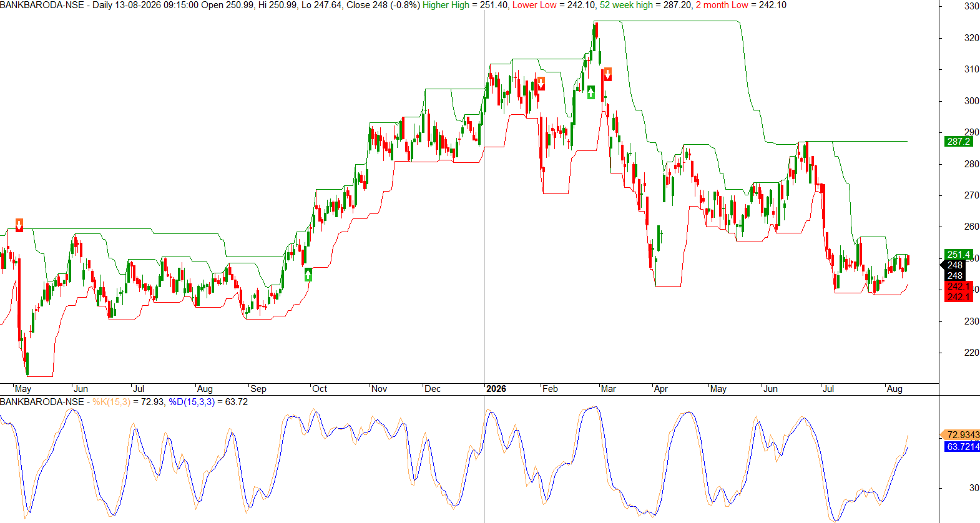Select the "2 month Low = 242.10" text
The image size is (980, 523).
[741, 5]
